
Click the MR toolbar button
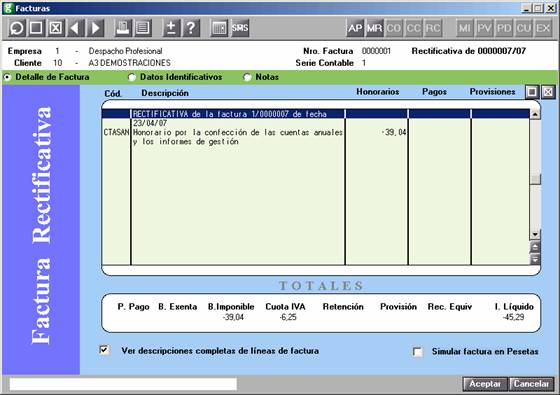[x=375, y=28]
